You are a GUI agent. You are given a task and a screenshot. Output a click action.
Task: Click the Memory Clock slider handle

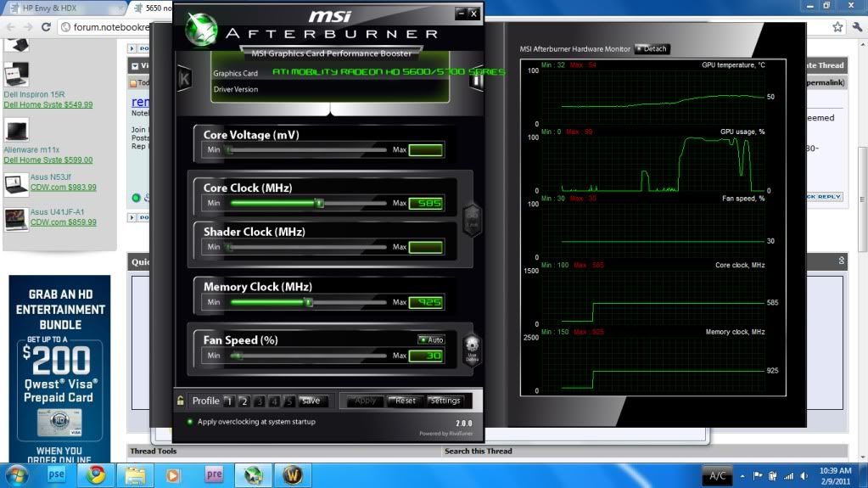[x=308, y=302]
